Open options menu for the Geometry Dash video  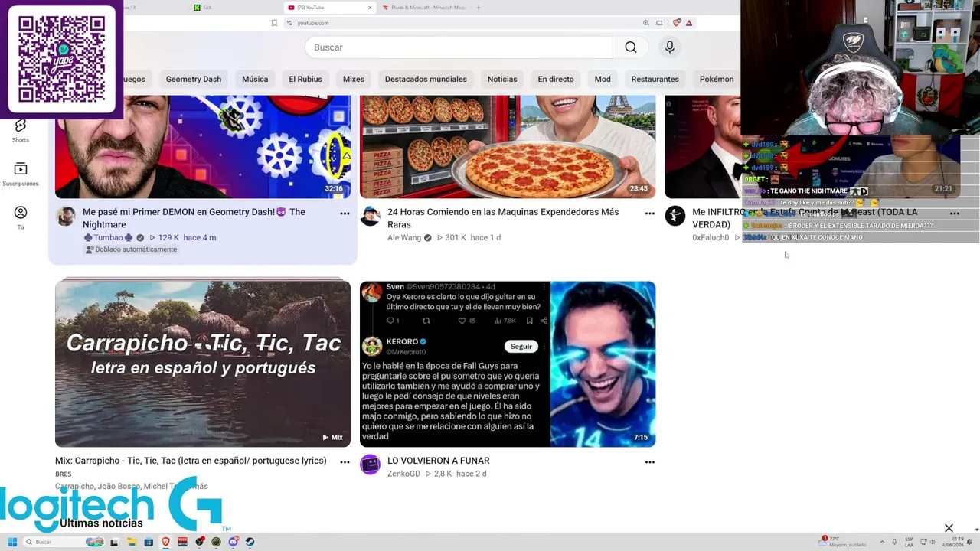coord(345,214)
